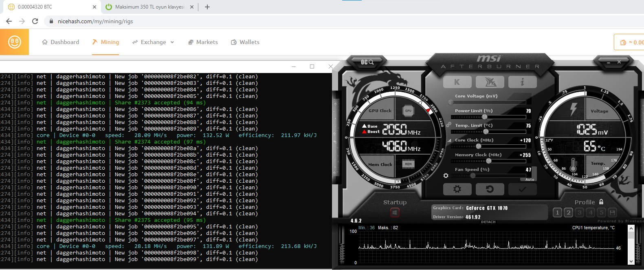Close Afterburner with its X button

coord(619,62)
